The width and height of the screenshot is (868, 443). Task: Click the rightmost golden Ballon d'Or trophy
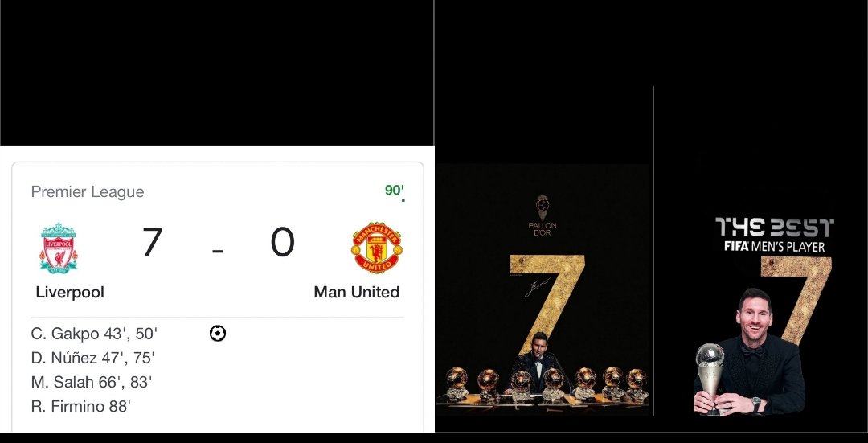[637, 385]
